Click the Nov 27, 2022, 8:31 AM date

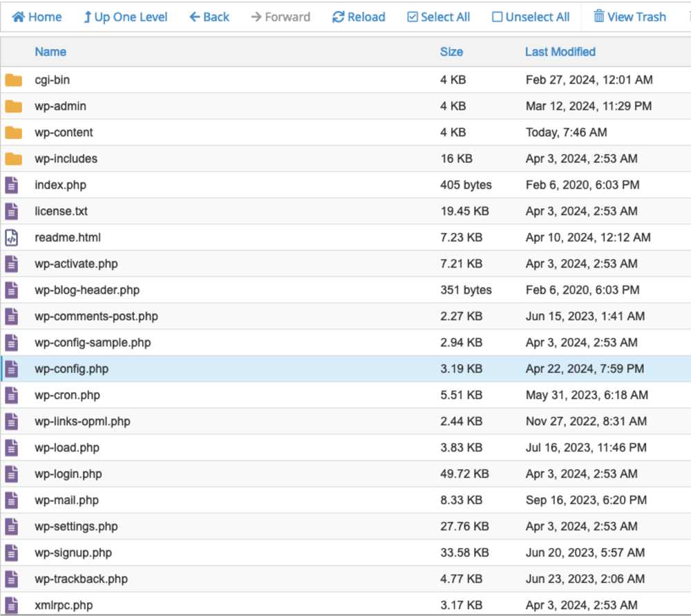(586, 422)
